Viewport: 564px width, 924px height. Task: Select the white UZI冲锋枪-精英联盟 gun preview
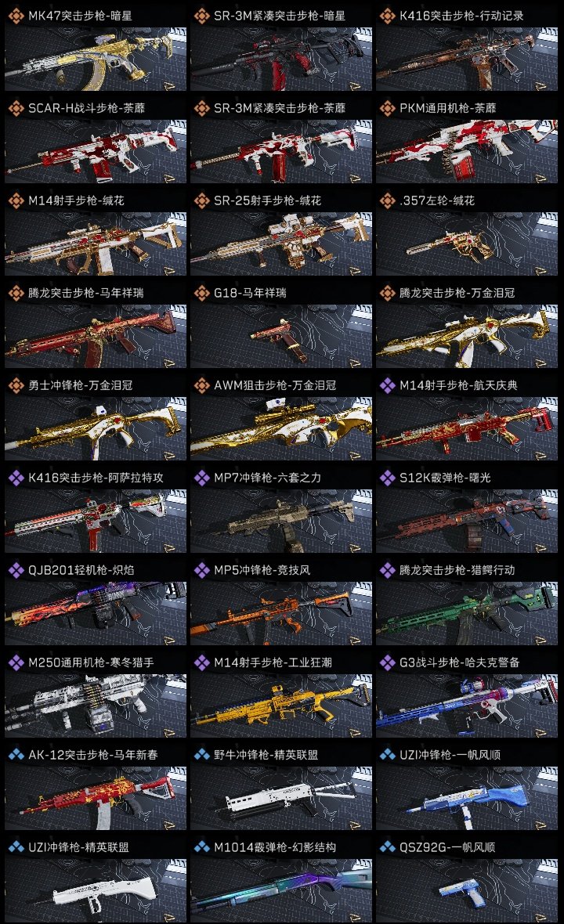[x=96, y=890]
